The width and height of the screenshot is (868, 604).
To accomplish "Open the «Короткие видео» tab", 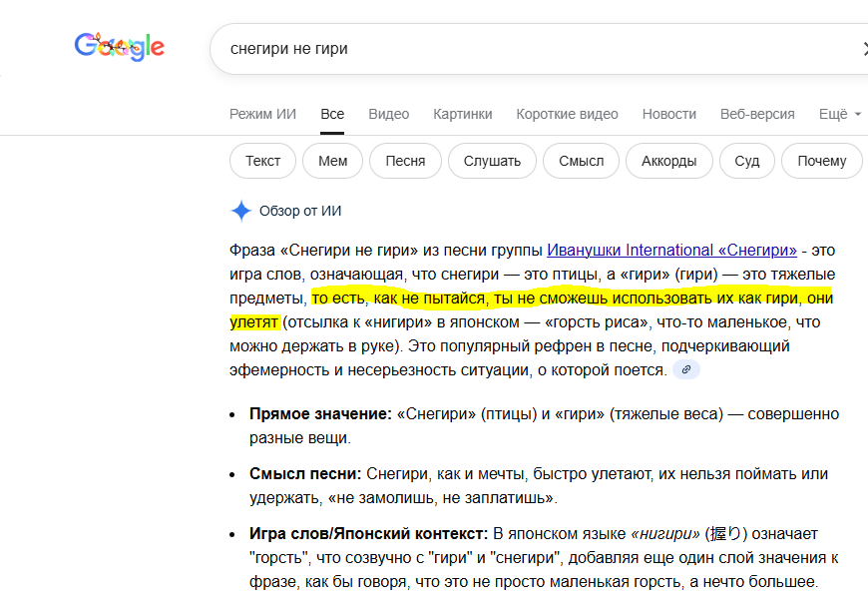I will pyautogui.click(x=567, y=114).
